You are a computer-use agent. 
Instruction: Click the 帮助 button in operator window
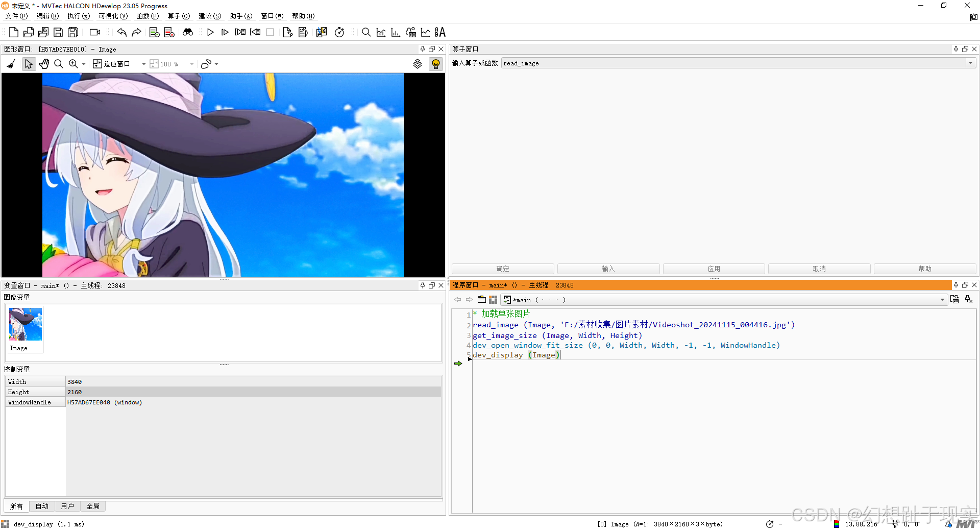coord(925,269)
